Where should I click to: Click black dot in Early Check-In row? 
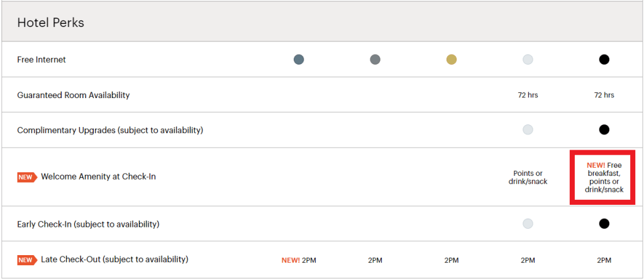coord(604,223)
